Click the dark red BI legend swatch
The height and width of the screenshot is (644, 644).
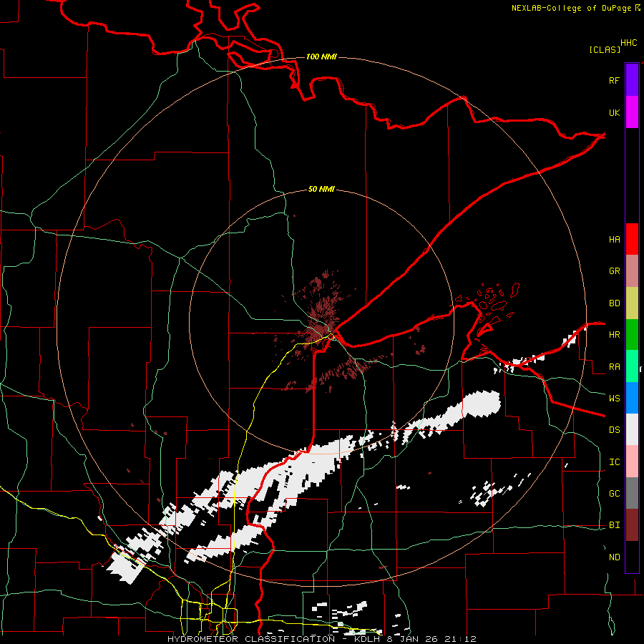pyautogui.click(x=632, y=525)
